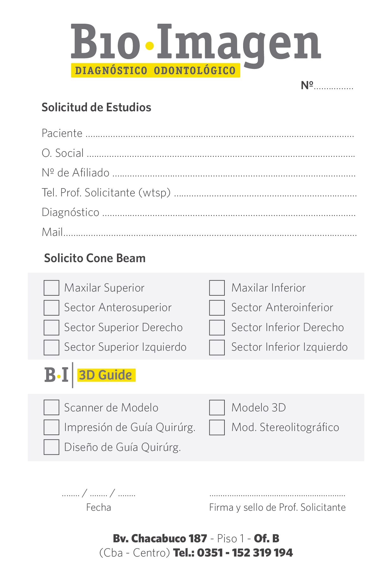Click the signature line above Firma y sello
The width and height of the screenshot is (392, 579).
277,494
